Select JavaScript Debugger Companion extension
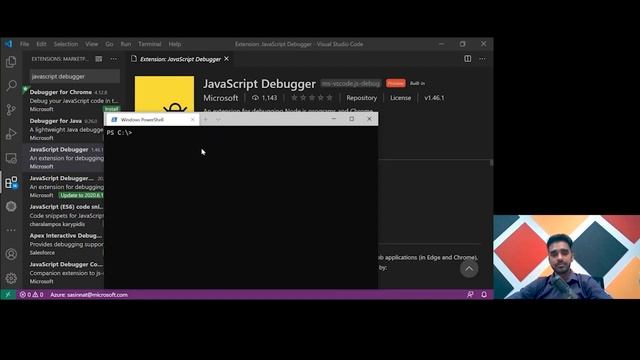 64,273
